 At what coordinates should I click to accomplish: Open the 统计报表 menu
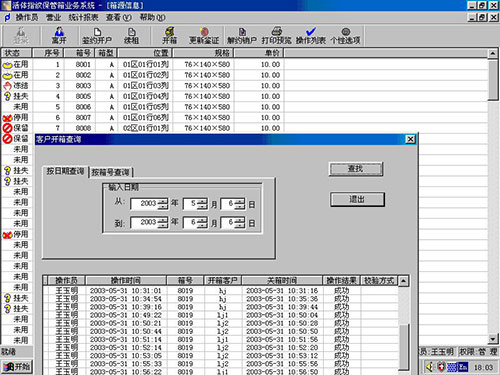(83, 17)
